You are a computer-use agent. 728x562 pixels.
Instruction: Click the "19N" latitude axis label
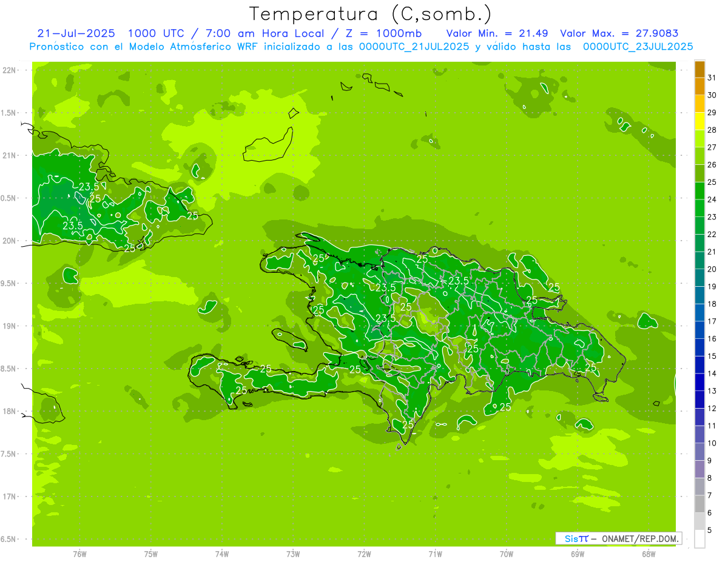click(9, 326)
